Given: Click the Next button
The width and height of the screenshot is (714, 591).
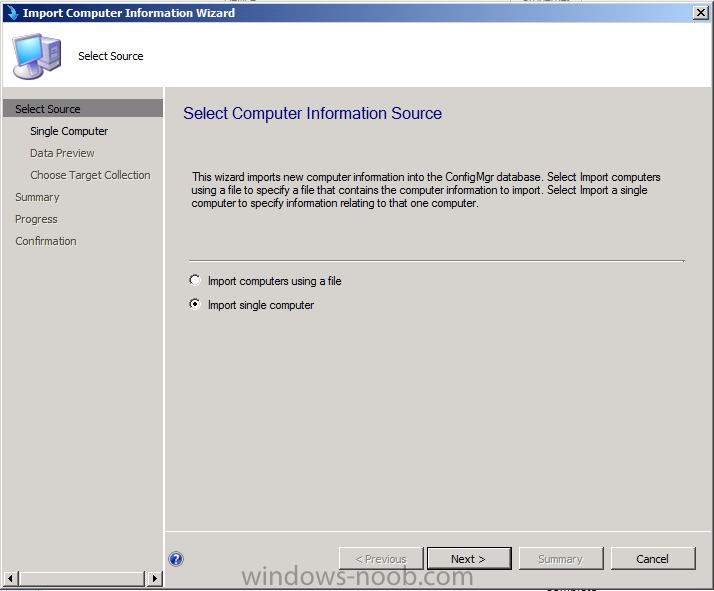Looking at the screenshot, I should point(469,559).
